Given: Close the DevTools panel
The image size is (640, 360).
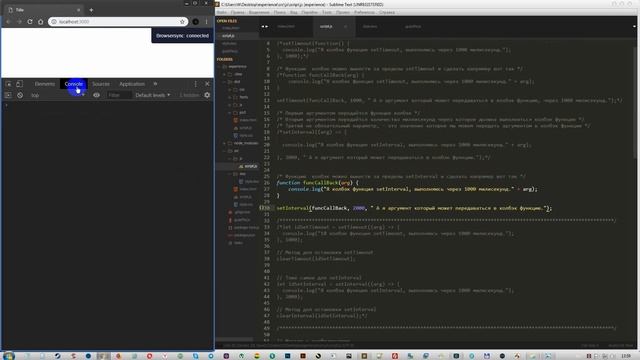Looking at the screenshot, I should point(207,84).
